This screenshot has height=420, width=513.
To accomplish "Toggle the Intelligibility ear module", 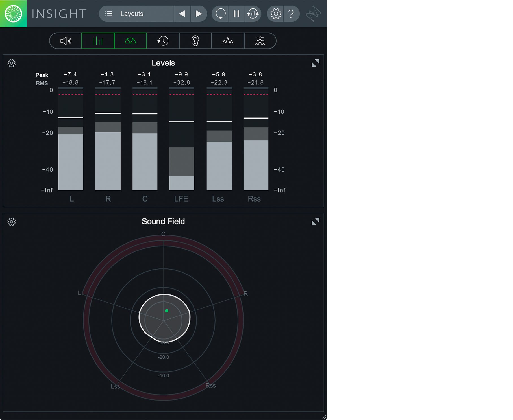I will coord(195,41).
